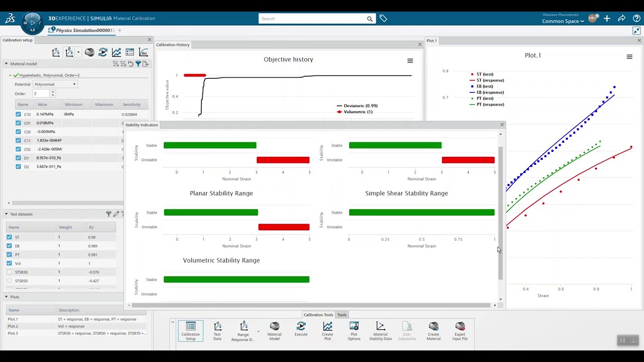Viewport: 644px width, 362px height.
Task: Open Material Stability Data tool
Action: (x=380, y=331)
